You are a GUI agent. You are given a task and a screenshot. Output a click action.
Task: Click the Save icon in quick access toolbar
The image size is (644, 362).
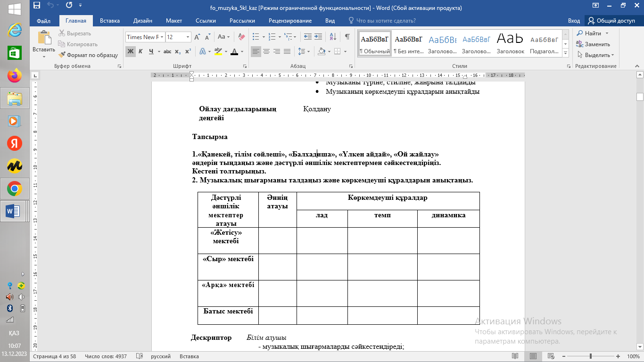37,6
